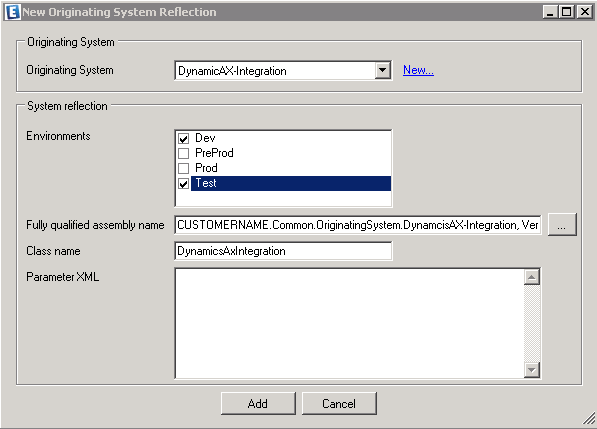Browse for assembly with the ... button
This screenshot has height=429, width=597.
pos(562,225)
